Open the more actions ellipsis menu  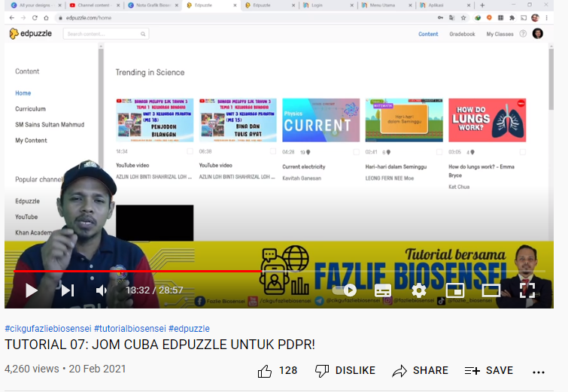click(539, 371)
